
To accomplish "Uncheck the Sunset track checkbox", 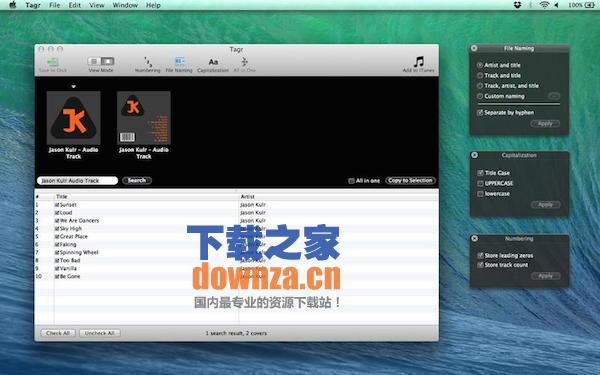I will tap(57, 205).
